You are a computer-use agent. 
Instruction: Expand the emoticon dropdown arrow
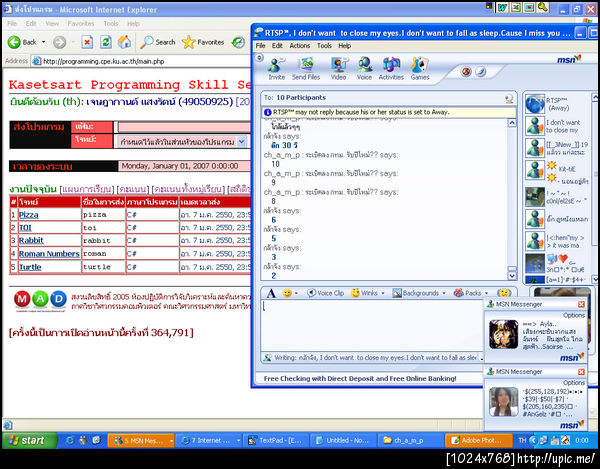click(x=297, y=293)
